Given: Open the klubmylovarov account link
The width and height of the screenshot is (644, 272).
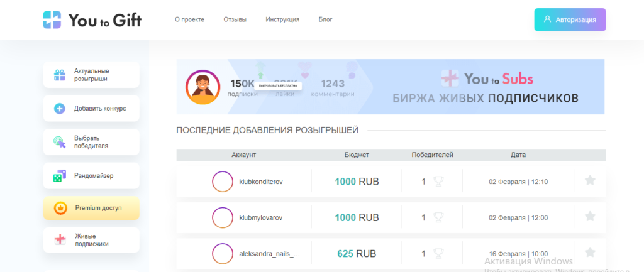Looking at the screenshot, I should tap(260, 218).
